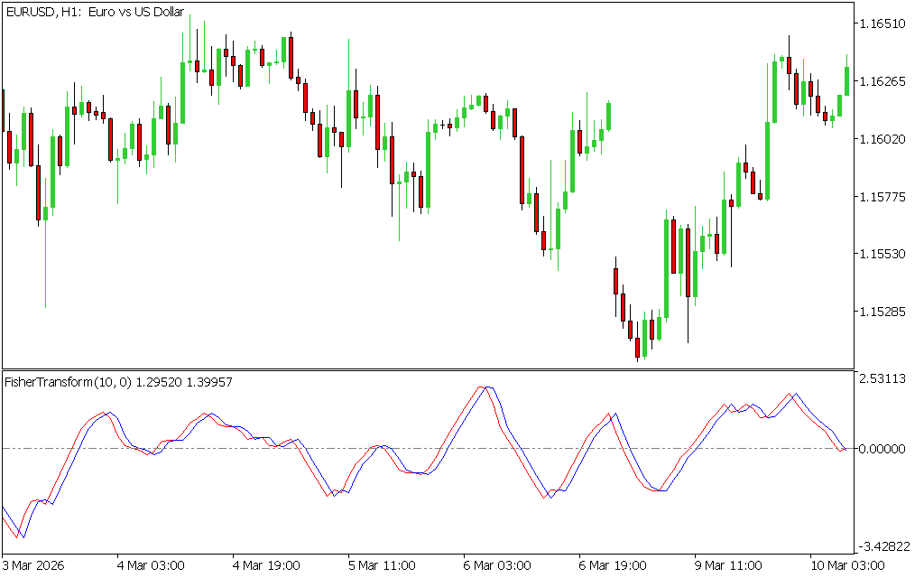
Task: Select the -3.42822 indicator scale minimum
Action: [882, 547]
